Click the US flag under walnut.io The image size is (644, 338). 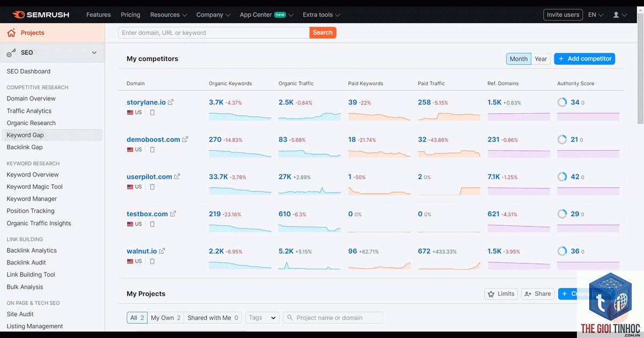point(130,261)
